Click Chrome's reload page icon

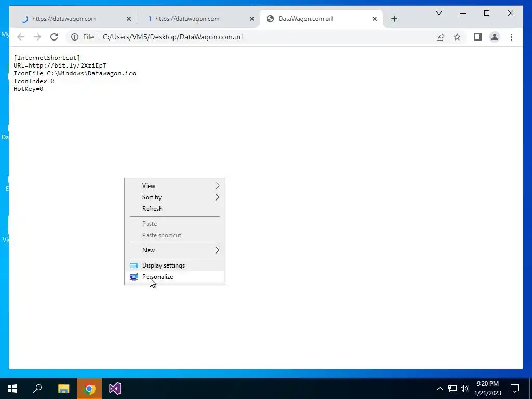coord(54,37)
